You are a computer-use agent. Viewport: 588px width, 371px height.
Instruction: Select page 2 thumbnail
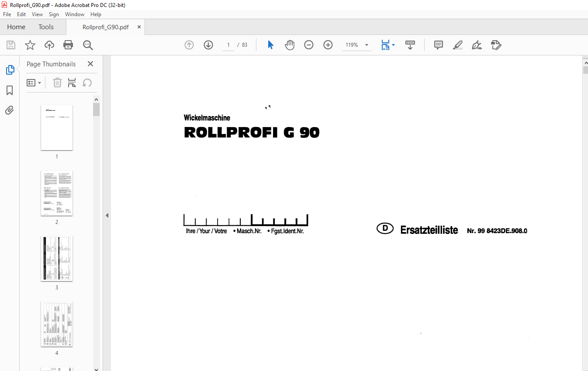[x=57, y=193]
